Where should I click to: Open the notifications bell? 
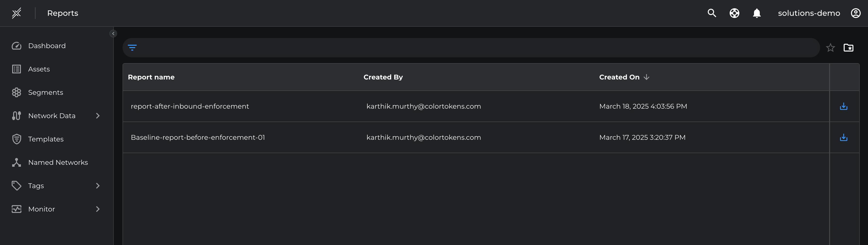coord(757,13)
